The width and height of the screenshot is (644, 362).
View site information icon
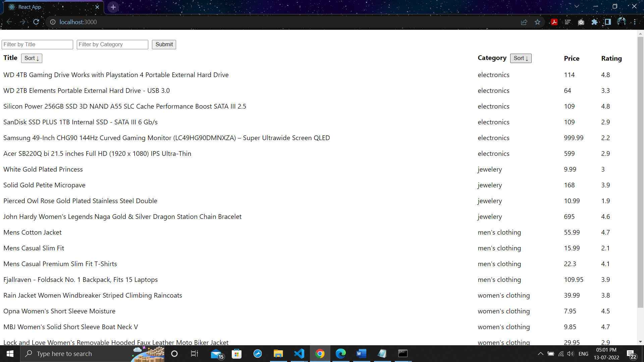click(x=53, y=22)
